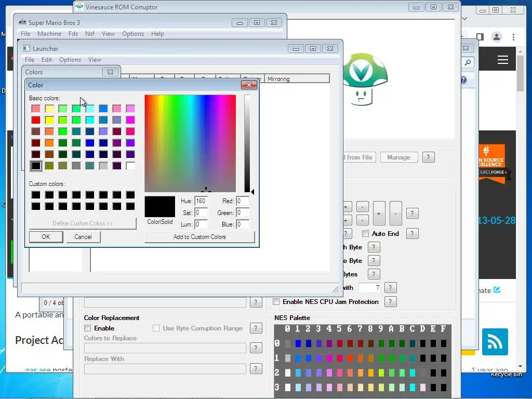
Task: Click the Red value field
Action: pos(242,201)
